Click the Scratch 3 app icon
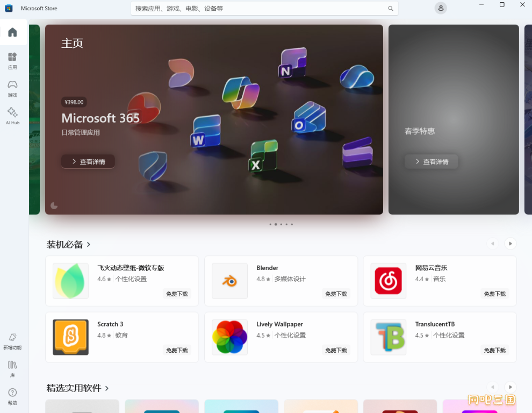The height and width of the screenshot is (413, 532). click(70, 337)
